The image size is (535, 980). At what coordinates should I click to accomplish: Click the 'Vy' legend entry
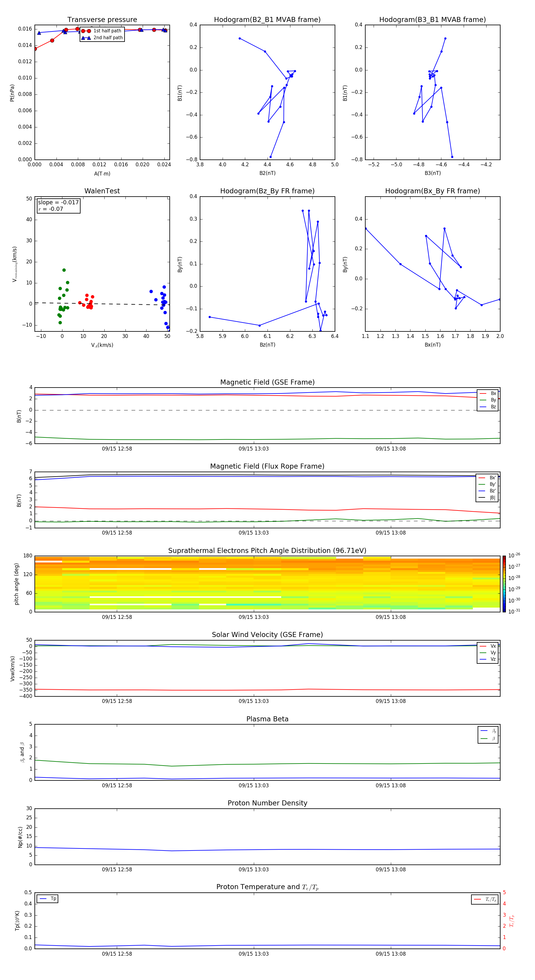pyautogui.click(x=488, y=652)
